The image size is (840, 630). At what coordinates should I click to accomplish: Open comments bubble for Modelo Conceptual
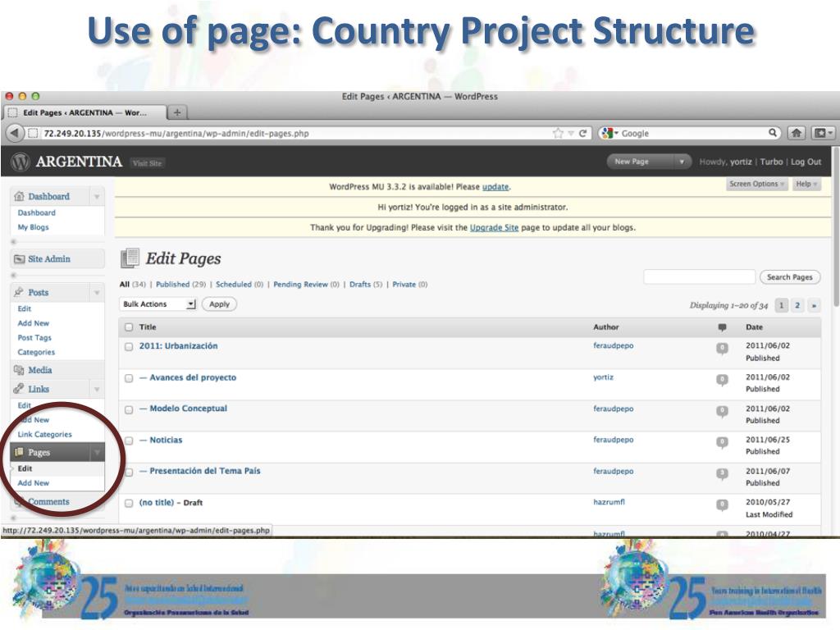[x=722, y=411]
